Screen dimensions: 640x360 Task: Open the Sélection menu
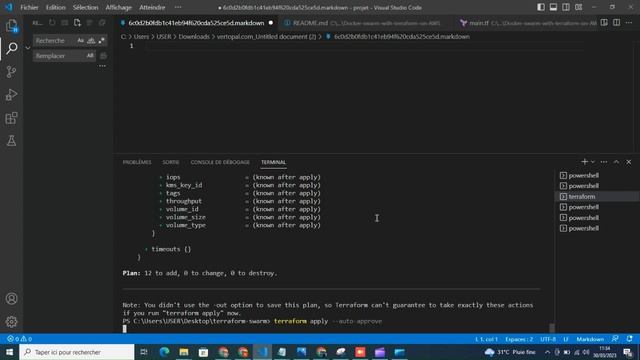(85, 7)
